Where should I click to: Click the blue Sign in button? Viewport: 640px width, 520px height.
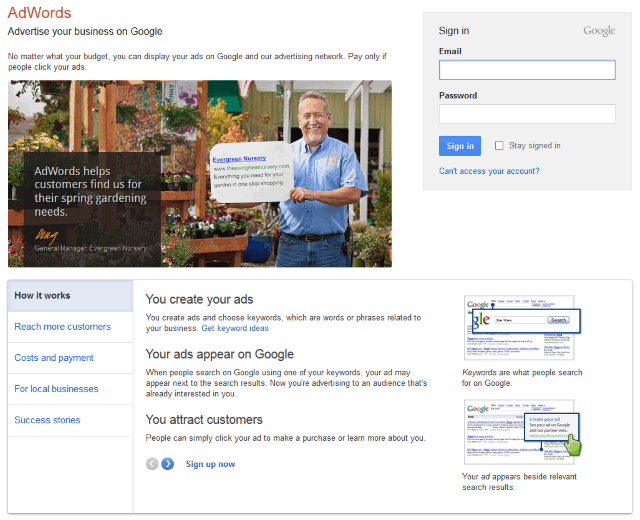[460, 146]
